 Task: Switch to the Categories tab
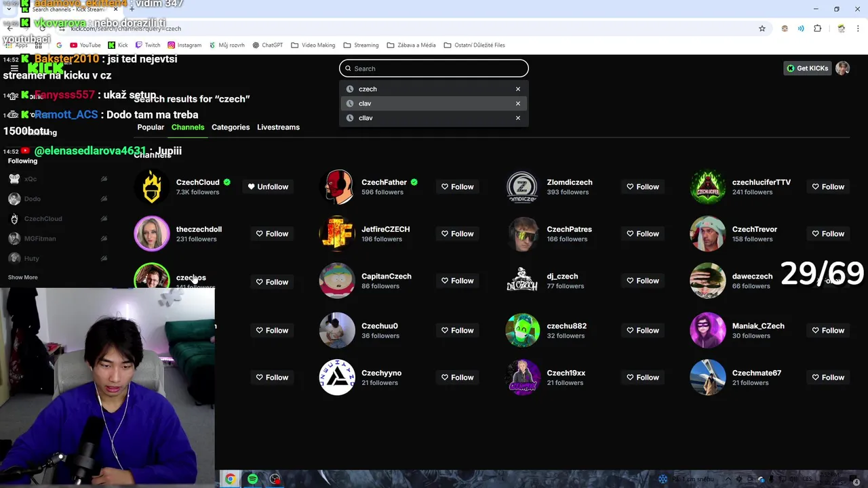click(231, 127)
